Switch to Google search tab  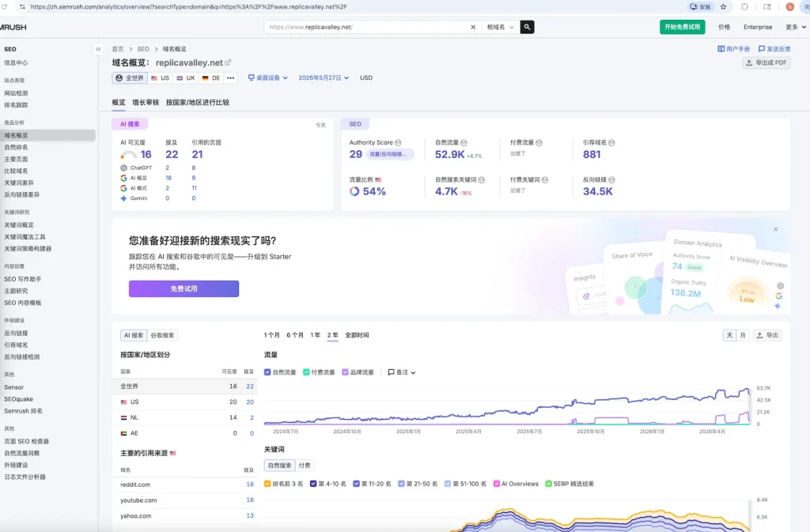[162, 335]
